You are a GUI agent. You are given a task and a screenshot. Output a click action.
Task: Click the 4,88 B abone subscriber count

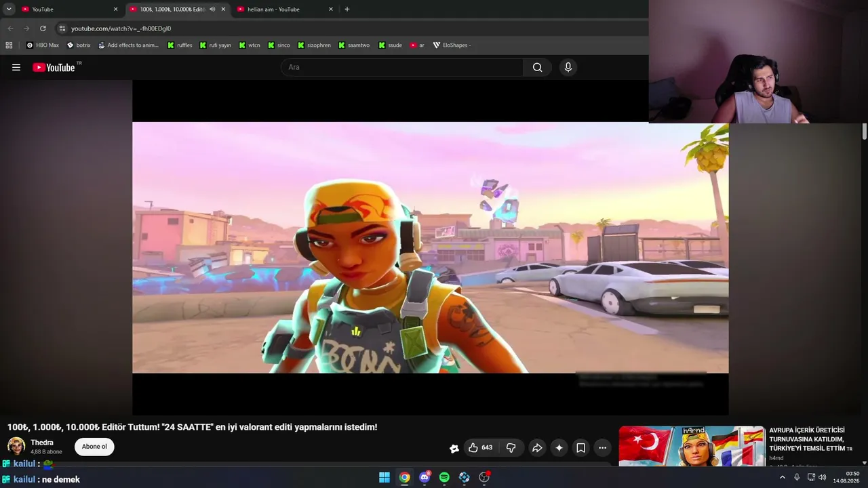tap(46, 452)
